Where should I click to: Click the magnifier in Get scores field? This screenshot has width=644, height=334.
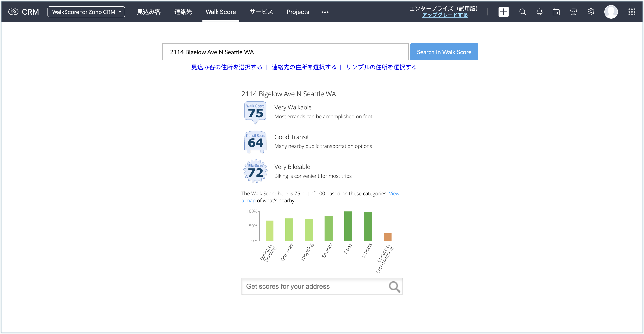click(394, 287)
